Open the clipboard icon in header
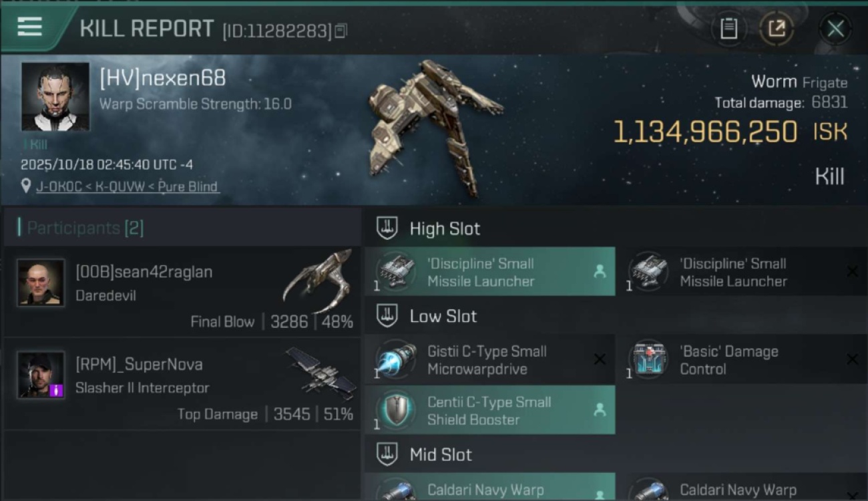868x501 pixels. (x=728, y=29)
